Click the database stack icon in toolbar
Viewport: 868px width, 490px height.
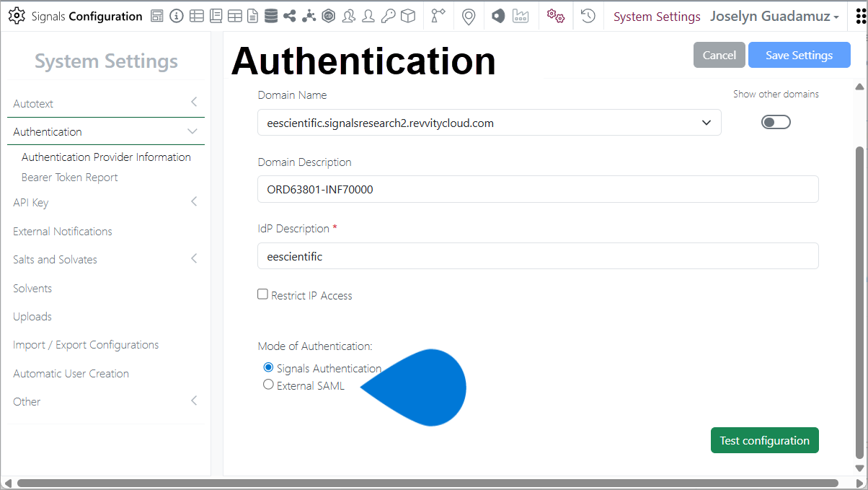click(271, 16)
